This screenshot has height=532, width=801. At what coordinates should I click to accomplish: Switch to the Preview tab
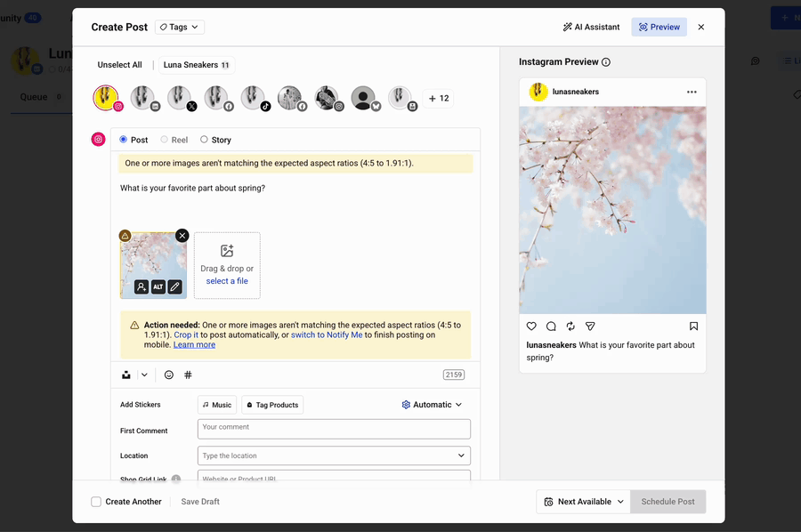tap(659, 27)
